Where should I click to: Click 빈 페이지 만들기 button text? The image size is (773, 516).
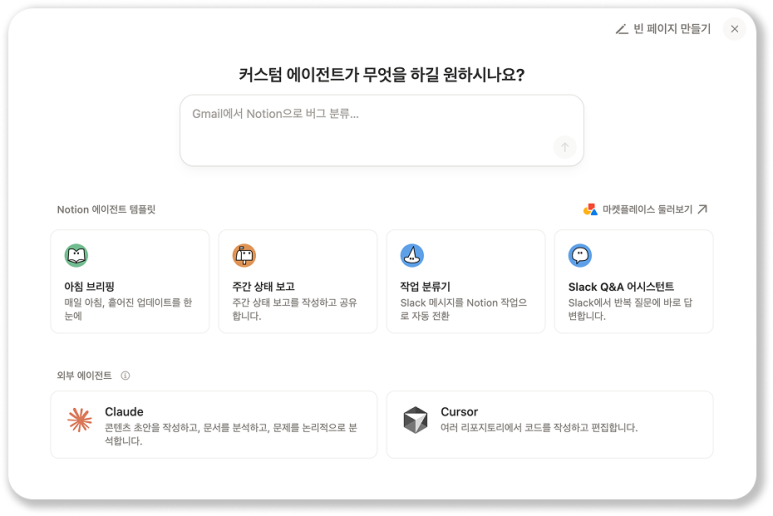[x=672, y=29]
